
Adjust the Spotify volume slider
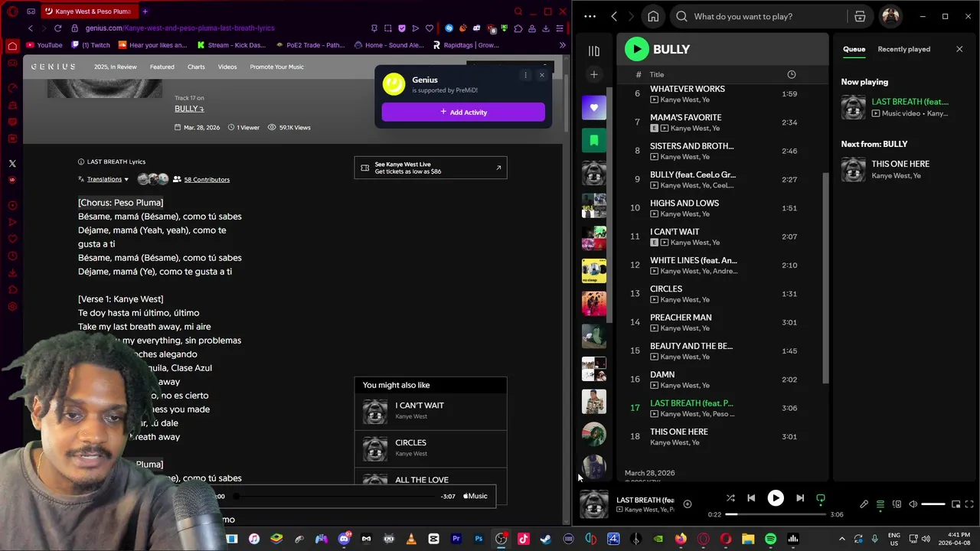(x=933, y=504)
